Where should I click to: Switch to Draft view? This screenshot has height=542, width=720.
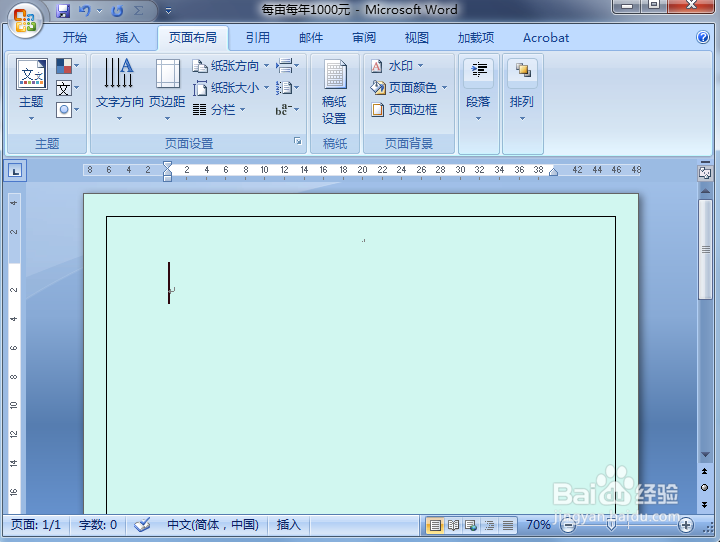click(x=508, y=525)
